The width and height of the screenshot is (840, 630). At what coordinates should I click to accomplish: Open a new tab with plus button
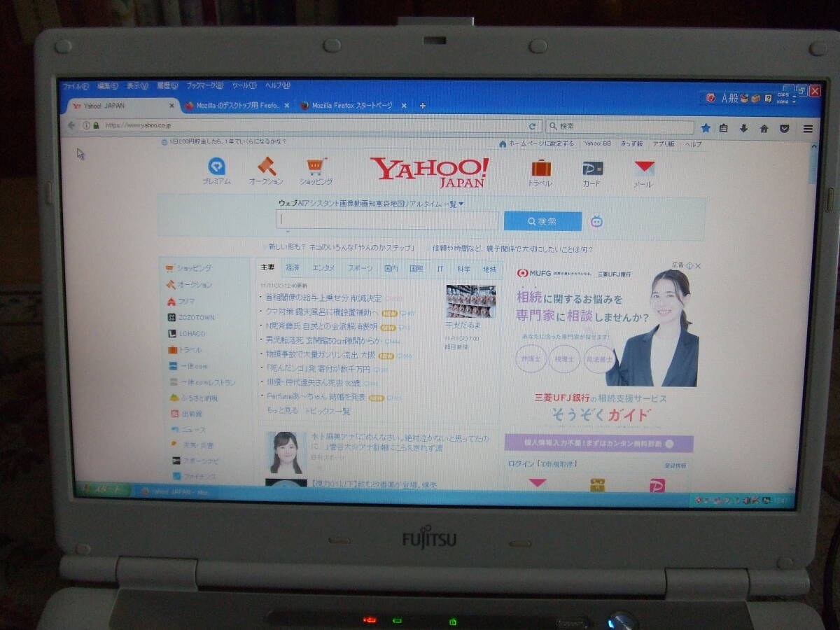point(422,106)
